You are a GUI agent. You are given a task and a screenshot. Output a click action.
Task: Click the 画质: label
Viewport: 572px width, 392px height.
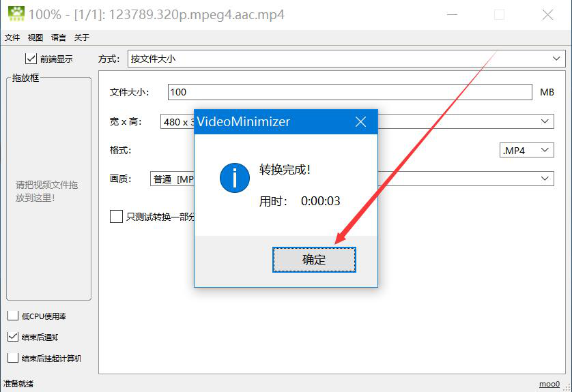120,179
